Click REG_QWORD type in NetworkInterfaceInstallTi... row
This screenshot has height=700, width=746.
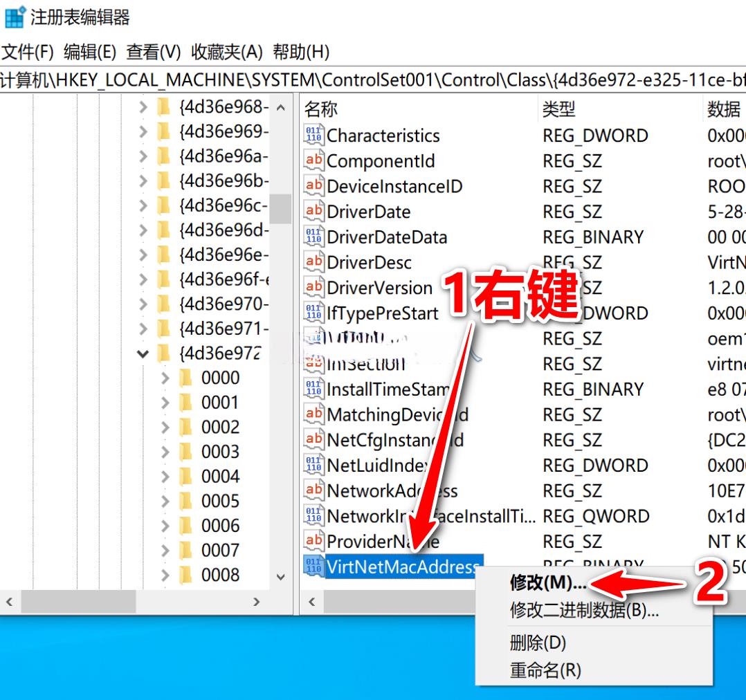(x=596, y=516)
